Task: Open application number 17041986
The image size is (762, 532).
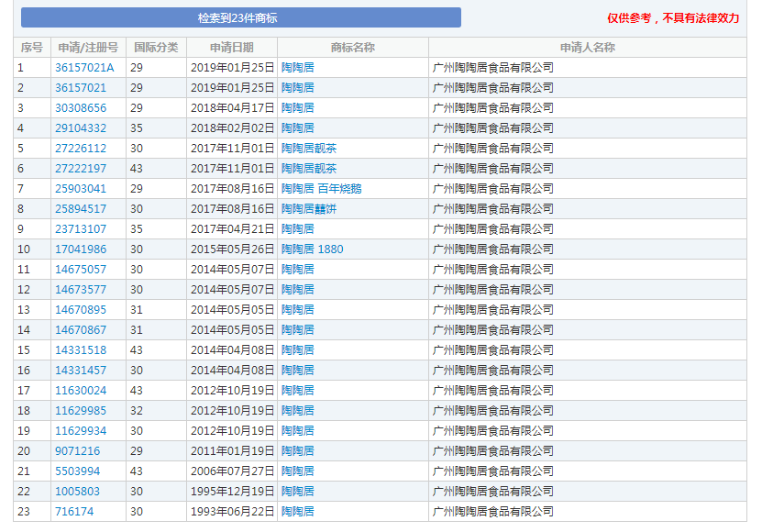Action: tap(81, 249)
